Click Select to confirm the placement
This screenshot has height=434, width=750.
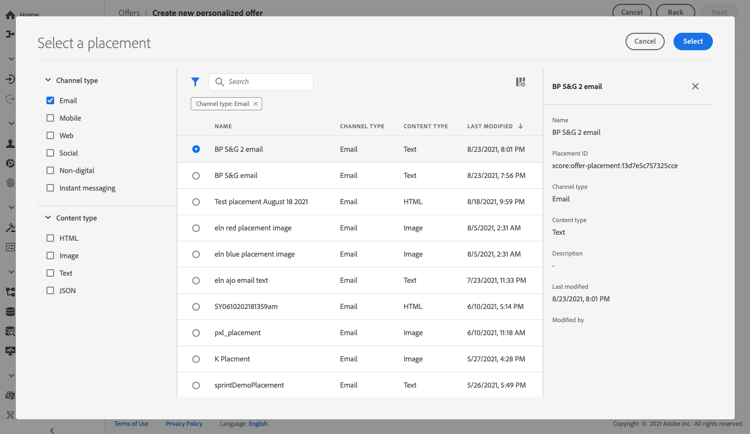click(693, 42)
